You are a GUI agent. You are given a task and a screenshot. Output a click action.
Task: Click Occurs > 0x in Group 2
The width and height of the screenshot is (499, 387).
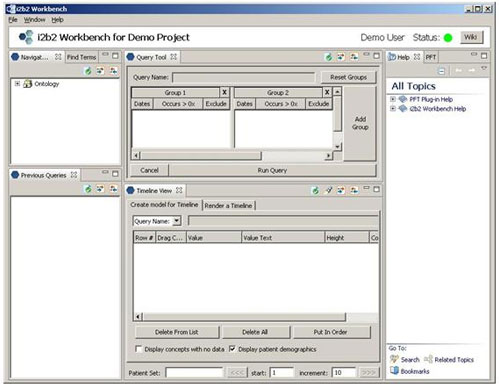tap(281, 104)
